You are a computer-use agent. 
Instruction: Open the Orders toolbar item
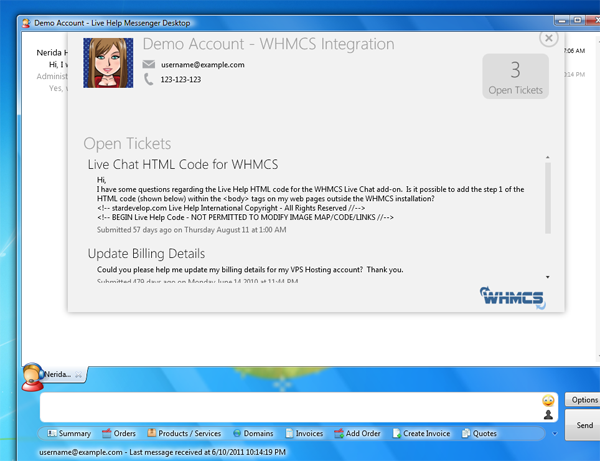(x=119, y=433)
